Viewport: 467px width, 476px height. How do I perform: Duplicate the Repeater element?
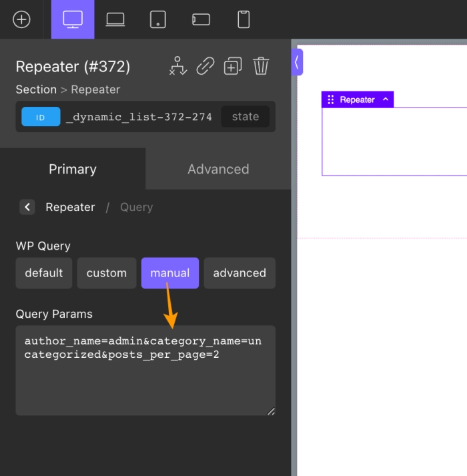pos(233,66)
